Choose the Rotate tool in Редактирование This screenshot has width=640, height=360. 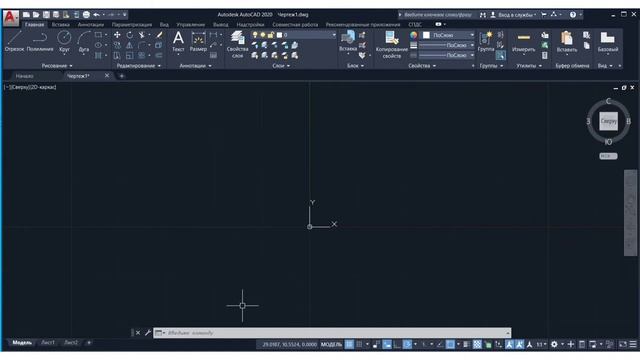[129, 35]
